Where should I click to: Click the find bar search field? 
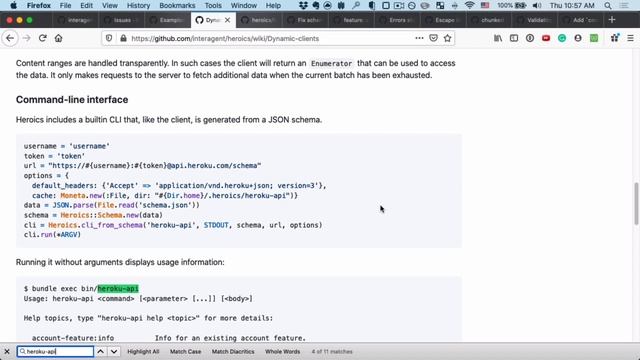56,351
